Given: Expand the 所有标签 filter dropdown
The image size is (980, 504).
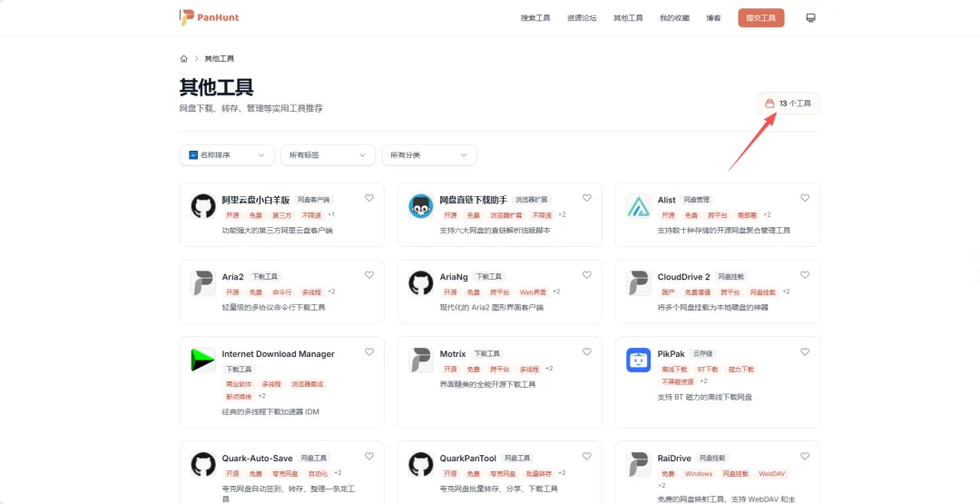Looking at the screenshot, I should tap(328, 155).
